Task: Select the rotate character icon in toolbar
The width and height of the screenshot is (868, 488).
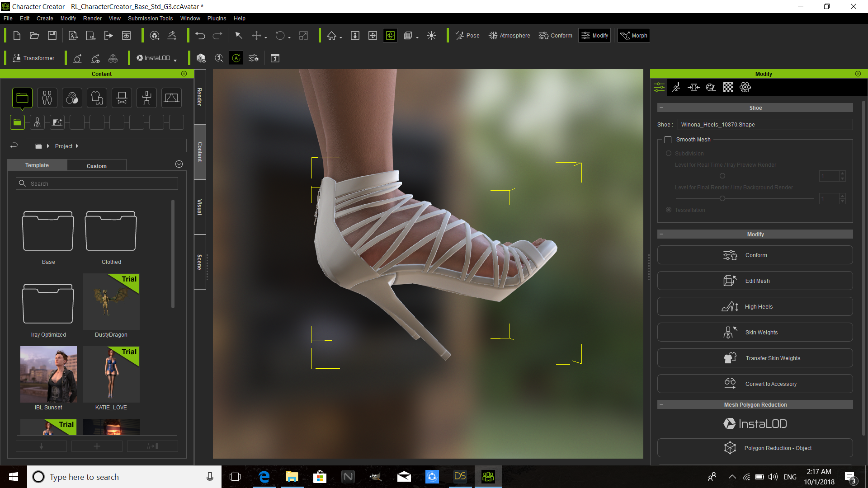Action: click(77, 58)
